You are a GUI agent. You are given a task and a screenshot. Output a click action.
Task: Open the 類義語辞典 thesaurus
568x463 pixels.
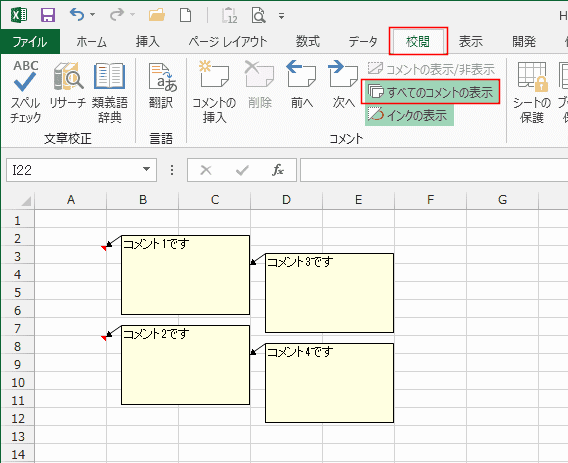tap(109, 92)
